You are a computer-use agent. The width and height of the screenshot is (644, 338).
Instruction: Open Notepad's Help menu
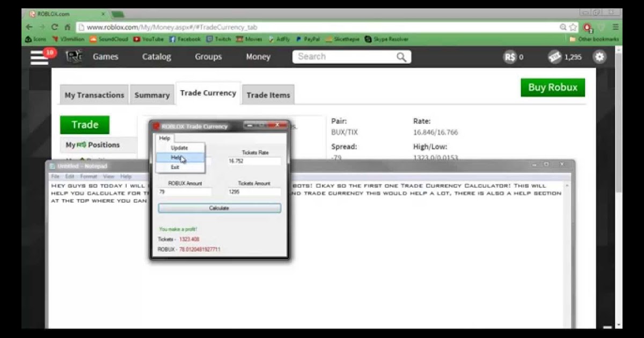(x=126, y=177)
